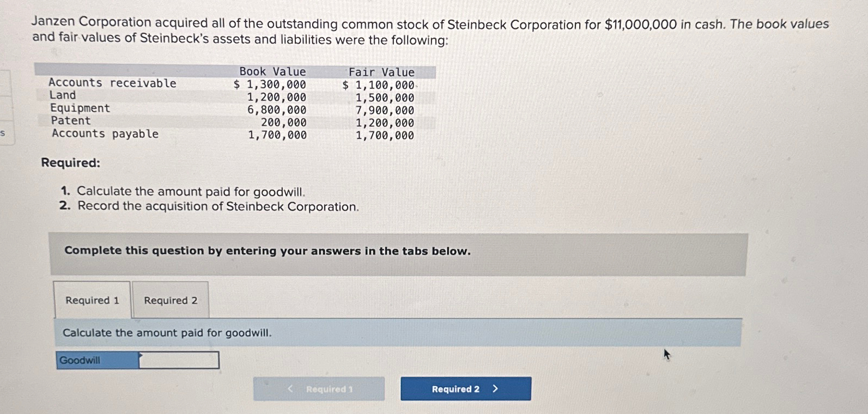Click the Patent fair value amount
Image resolution: width=868 pixels, height=414 pixels.
383,122
